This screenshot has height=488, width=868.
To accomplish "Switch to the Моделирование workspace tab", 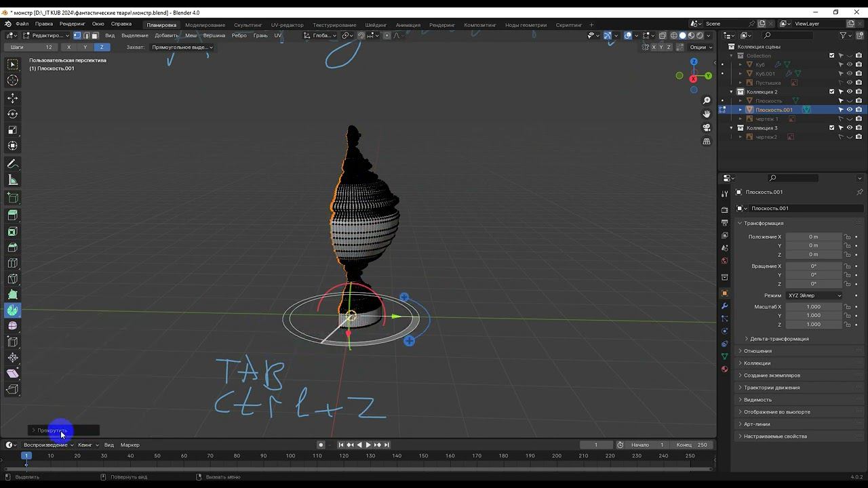I will tap(205, 25).
